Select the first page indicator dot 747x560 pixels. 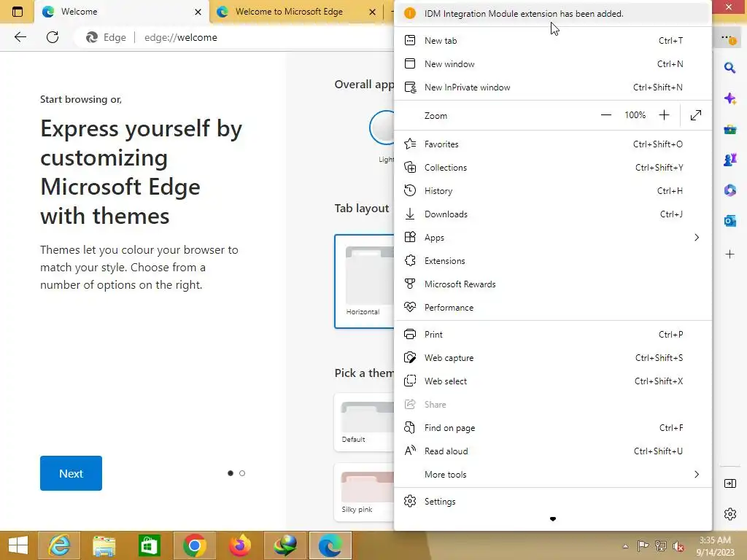(x=231, y=473)
